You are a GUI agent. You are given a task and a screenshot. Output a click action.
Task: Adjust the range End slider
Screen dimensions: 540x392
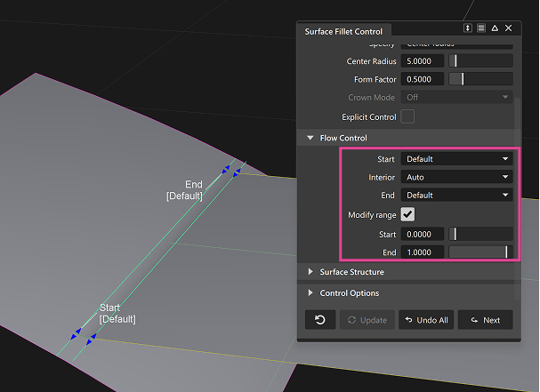click(x=480, y=252)
